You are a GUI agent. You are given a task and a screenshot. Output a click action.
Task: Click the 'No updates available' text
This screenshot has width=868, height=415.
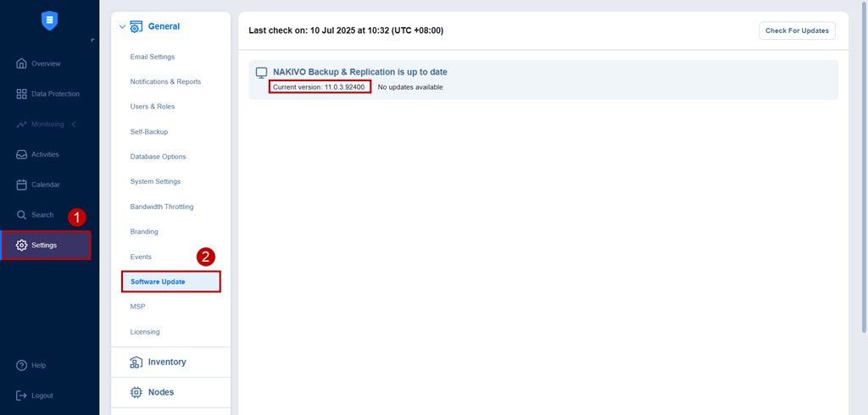click(x=410, y=87)
